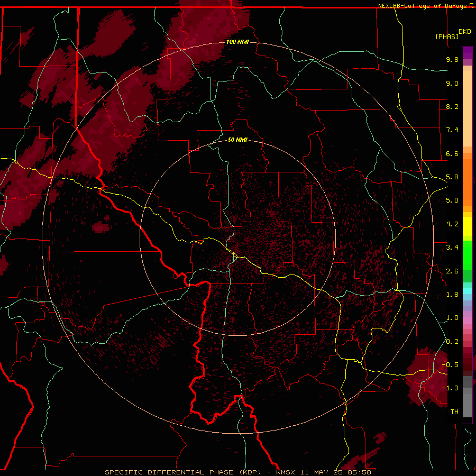This screenshot has height=476, width=476.
Task: Click the 1.0 scale value
Action: (x=452, y=318)
